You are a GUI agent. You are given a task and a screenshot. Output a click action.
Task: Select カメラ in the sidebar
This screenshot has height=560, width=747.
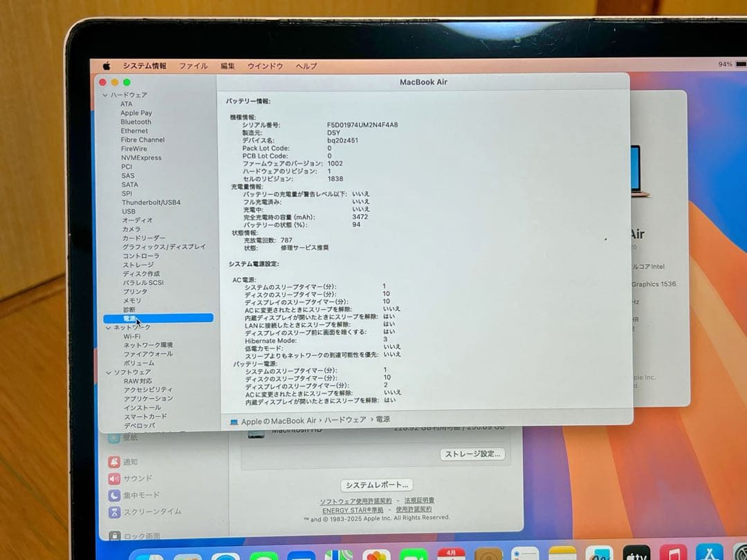tap(131, 230)
